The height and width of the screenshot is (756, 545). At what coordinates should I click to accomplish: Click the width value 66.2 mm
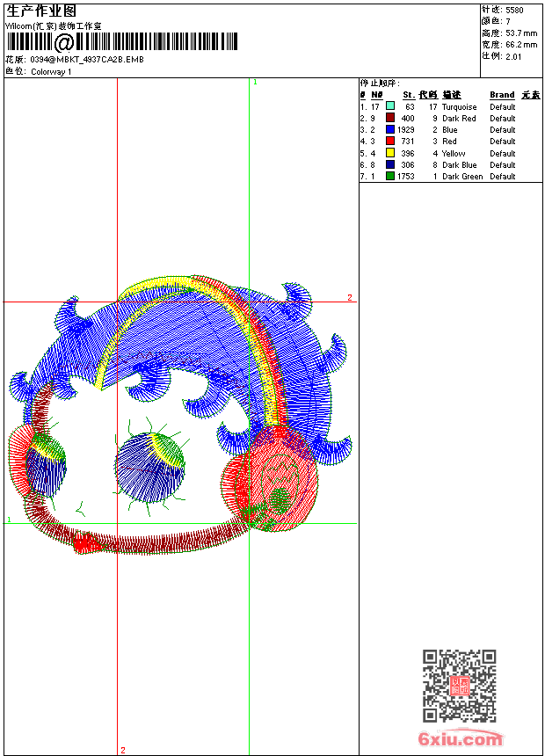coord(521,45)
